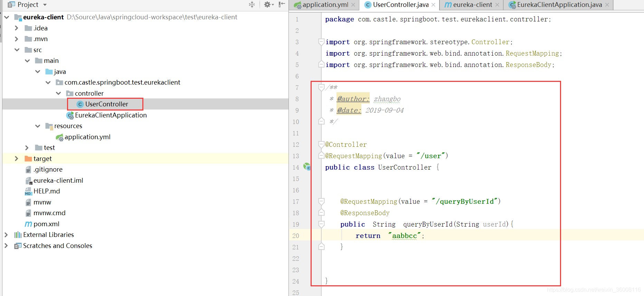644x296 pixels.
Task: Collapse the src folder
Action: pos(17,50)
